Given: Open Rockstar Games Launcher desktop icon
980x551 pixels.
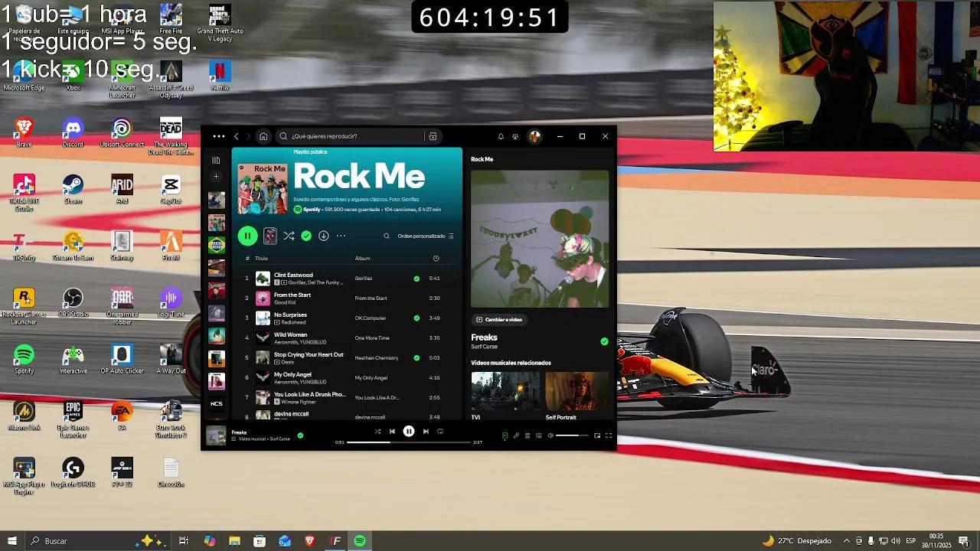Looking at the screenshot, I should [x=24, y=307].
